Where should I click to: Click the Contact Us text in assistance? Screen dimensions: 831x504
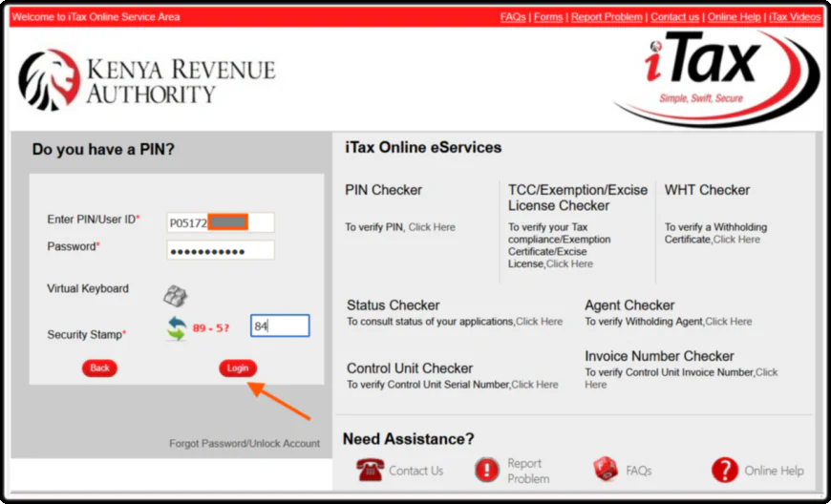416,471
